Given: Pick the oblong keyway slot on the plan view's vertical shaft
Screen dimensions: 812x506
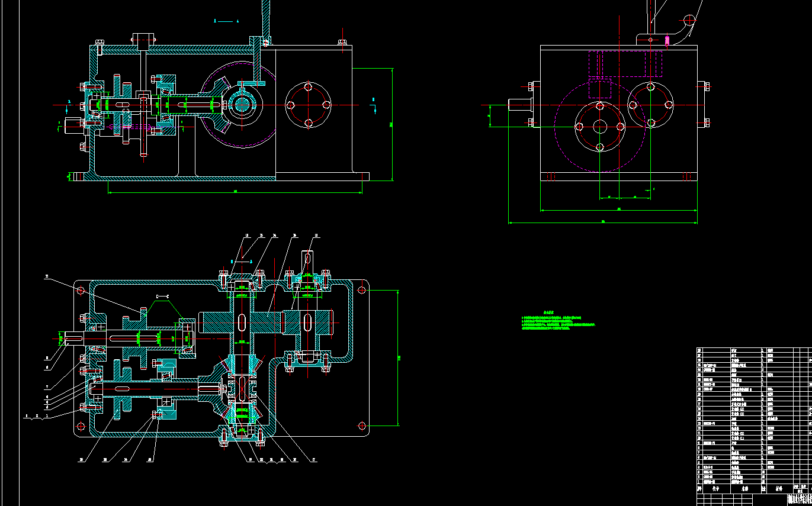Looking at the screenshot, I should coord(242,323).
